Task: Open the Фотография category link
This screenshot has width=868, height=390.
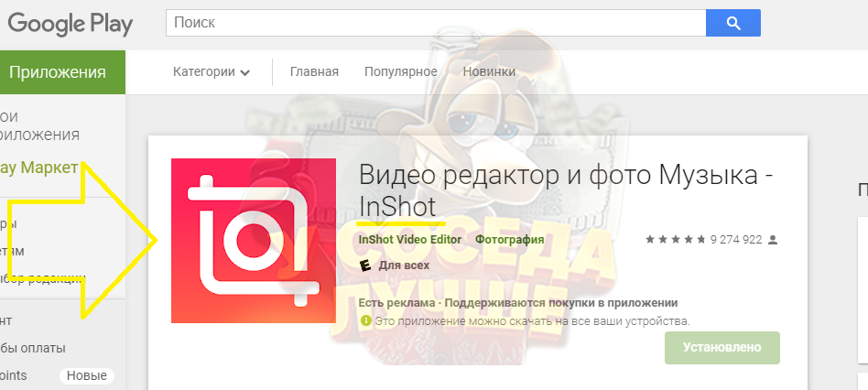Action: click(x=509, y=240)
